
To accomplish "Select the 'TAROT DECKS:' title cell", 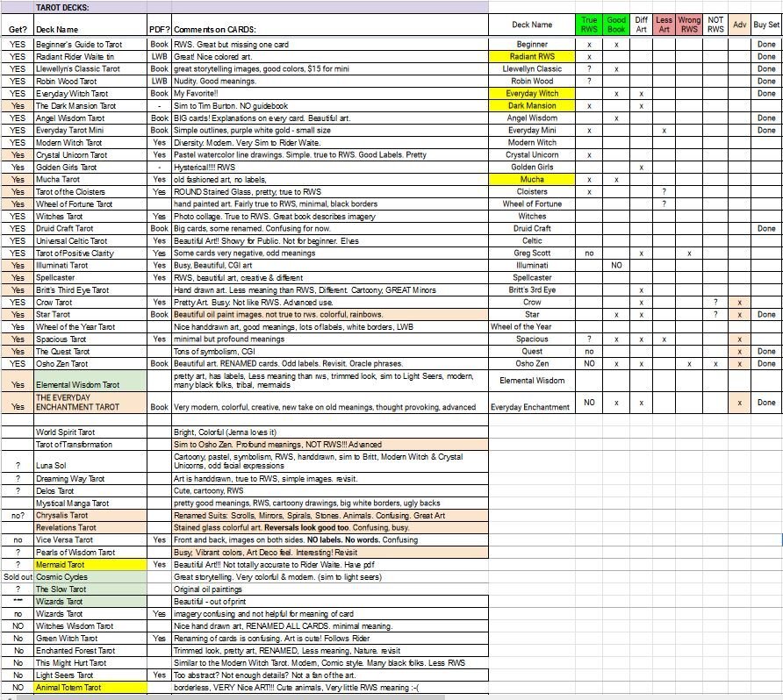I will pyautogui.click(x=65, y=7).
